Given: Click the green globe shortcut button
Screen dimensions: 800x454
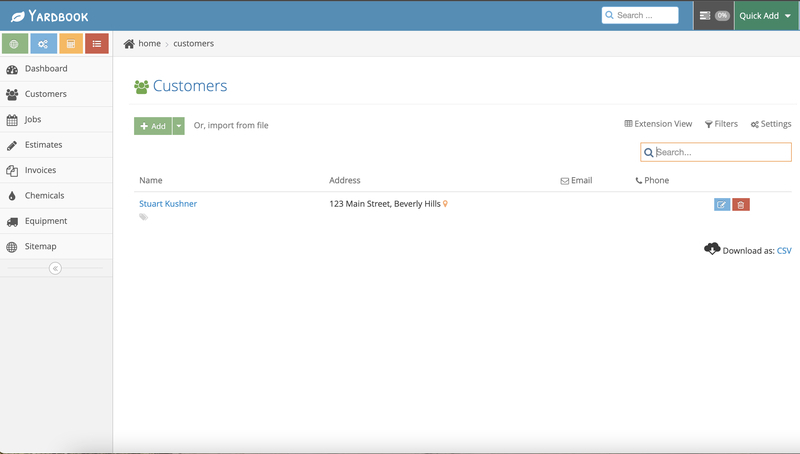Looking at the screenshot, I should 15,44.
